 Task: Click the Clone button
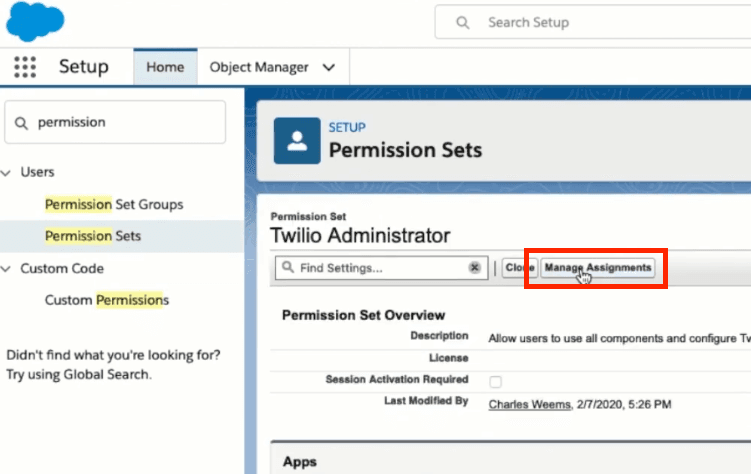click(520, 268)
